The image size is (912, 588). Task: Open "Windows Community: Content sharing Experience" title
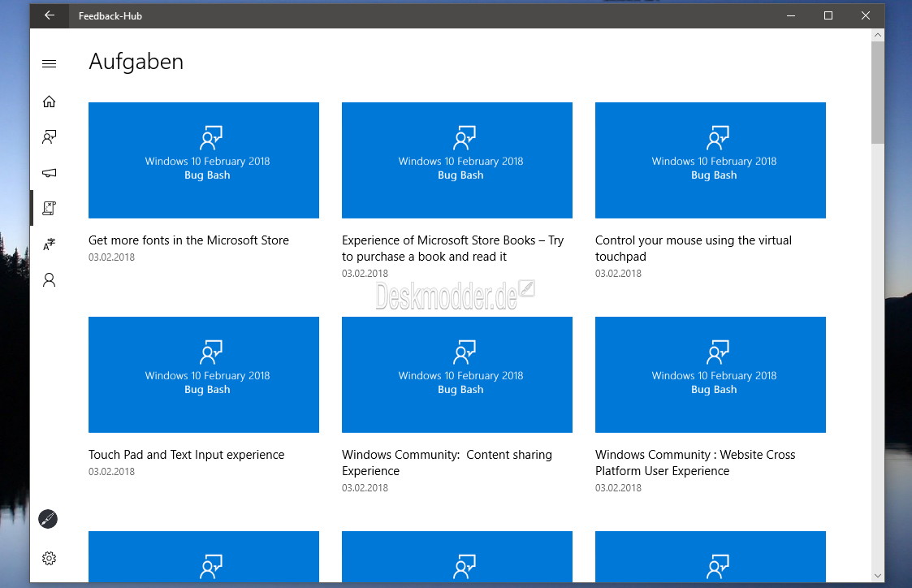447,463
